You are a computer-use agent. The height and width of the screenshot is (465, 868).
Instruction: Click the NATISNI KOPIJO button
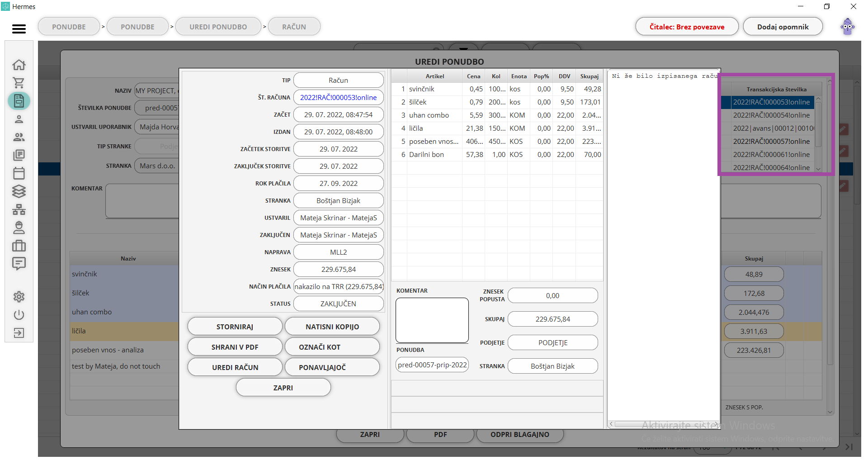[332, 327]
